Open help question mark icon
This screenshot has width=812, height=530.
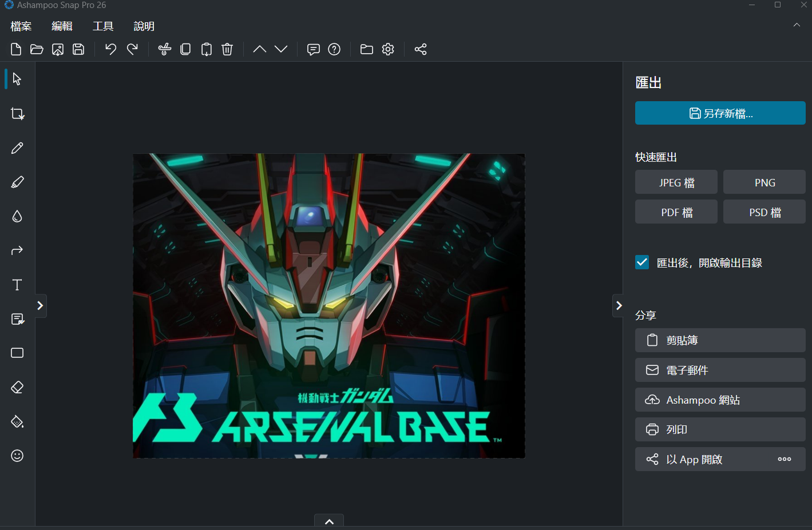[334, 49]
